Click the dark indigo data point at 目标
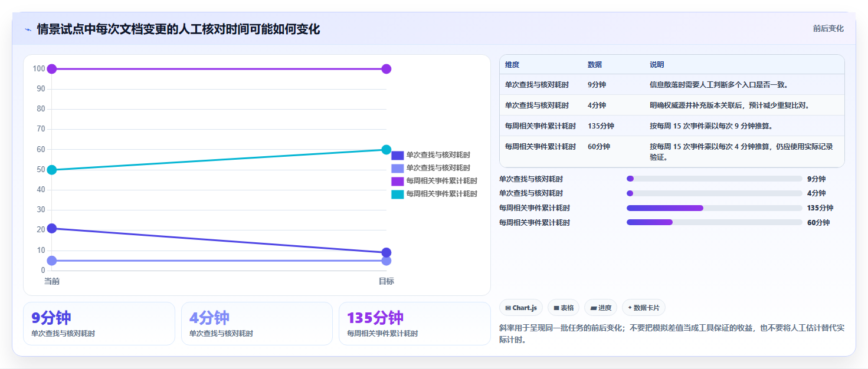 tap(386, 253)
